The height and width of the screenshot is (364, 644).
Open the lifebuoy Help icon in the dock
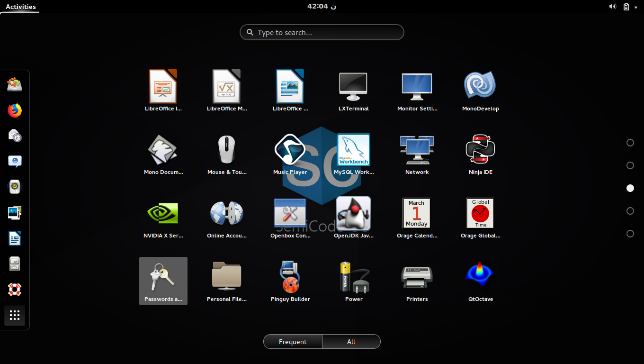point(15,290)
